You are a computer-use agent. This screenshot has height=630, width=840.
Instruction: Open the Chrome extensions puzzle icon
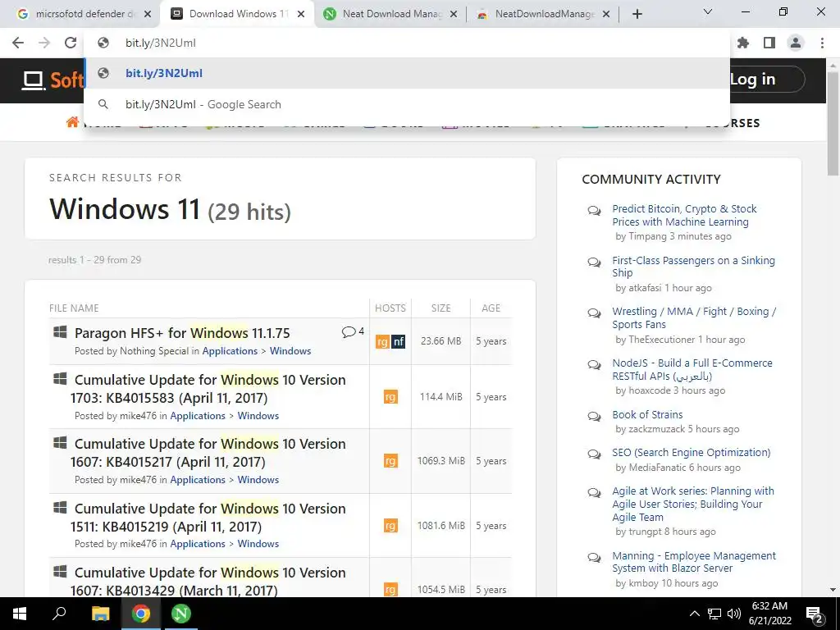tap(743, 43)
